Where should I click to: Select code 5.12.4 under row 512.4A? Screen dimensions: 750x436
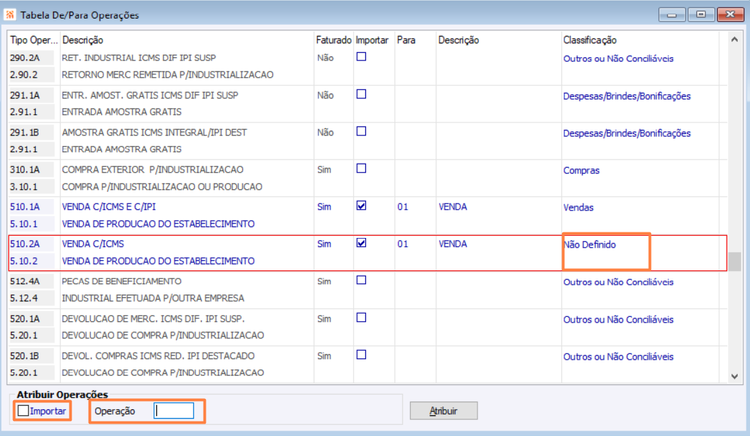(23, 298)
